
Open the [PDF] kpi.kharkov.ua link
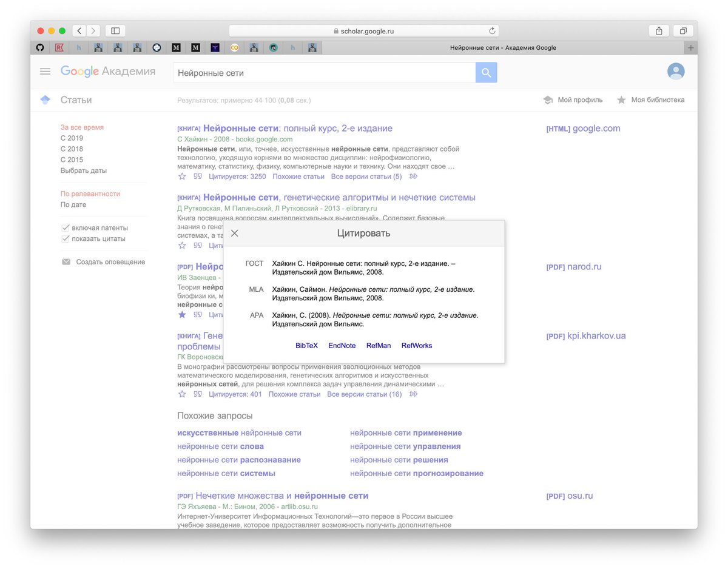586,336
